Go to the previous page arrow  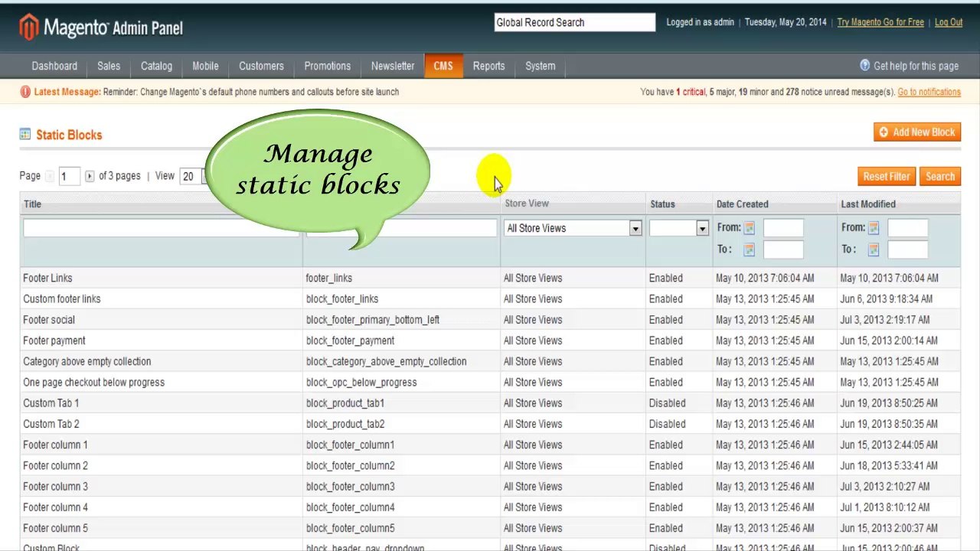click(x=50, y=176)
